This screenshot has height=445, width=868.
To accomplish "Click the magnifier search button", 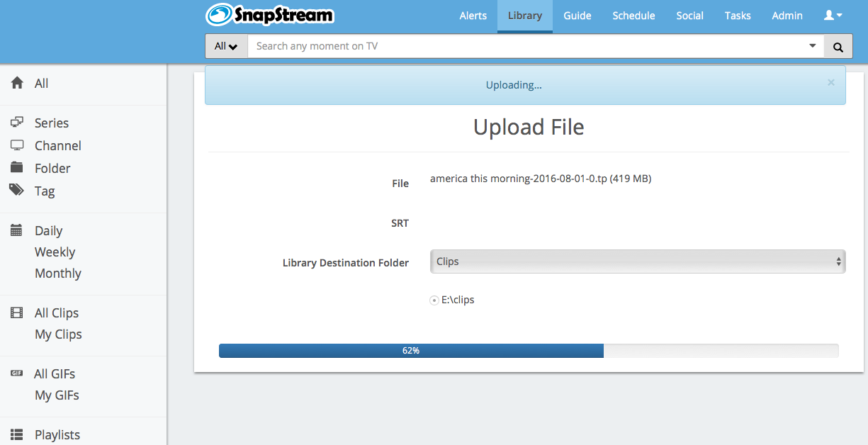I will click(838, 47).
